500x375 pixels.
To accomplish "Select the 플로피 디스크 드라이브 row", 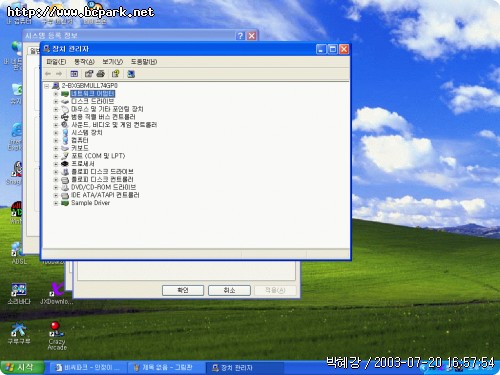I will point(102,172).
